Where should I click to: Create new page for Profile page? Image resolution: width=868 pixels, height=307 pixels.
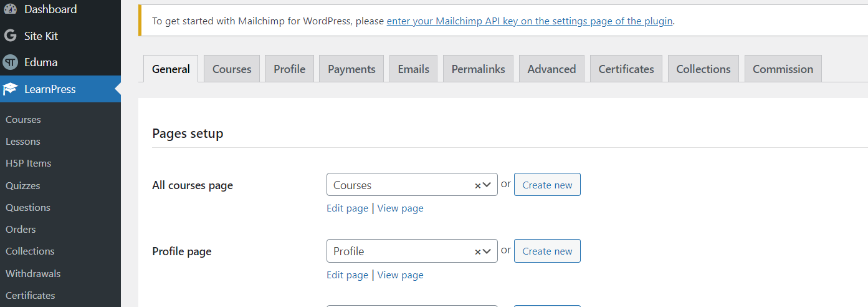[547, 251]
